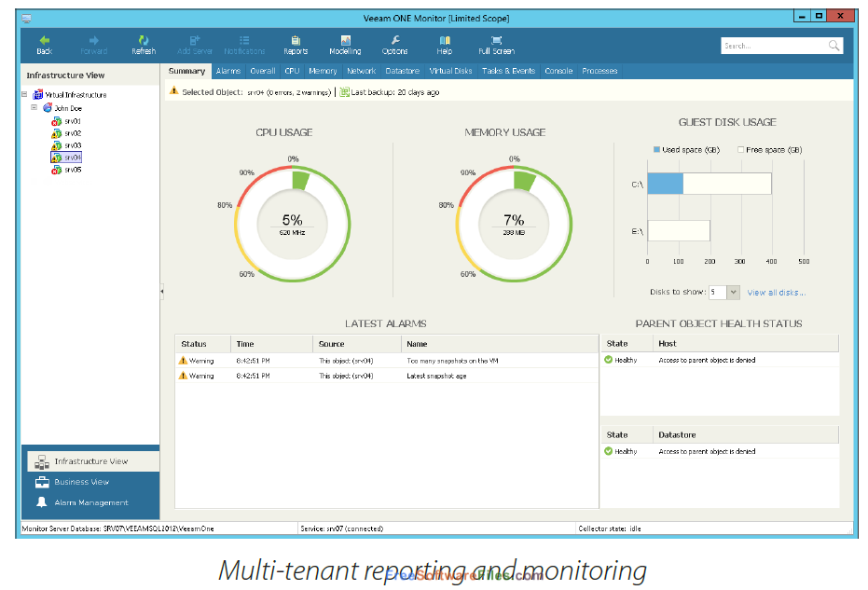Click the CPU usage 5% gauge

click(x=293, y=224)
